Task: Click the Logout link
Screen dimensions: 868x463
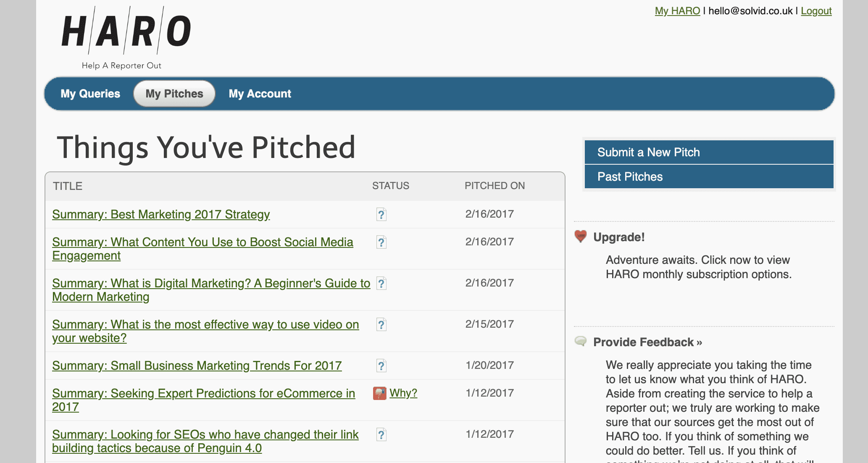Action: (816, 11)
